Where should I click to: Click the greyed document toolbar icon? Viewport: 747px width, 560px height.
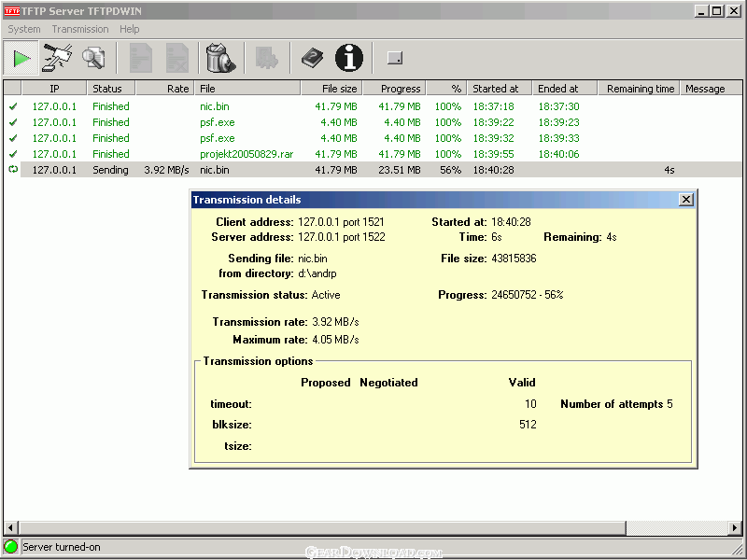click(x=141, y=58)
